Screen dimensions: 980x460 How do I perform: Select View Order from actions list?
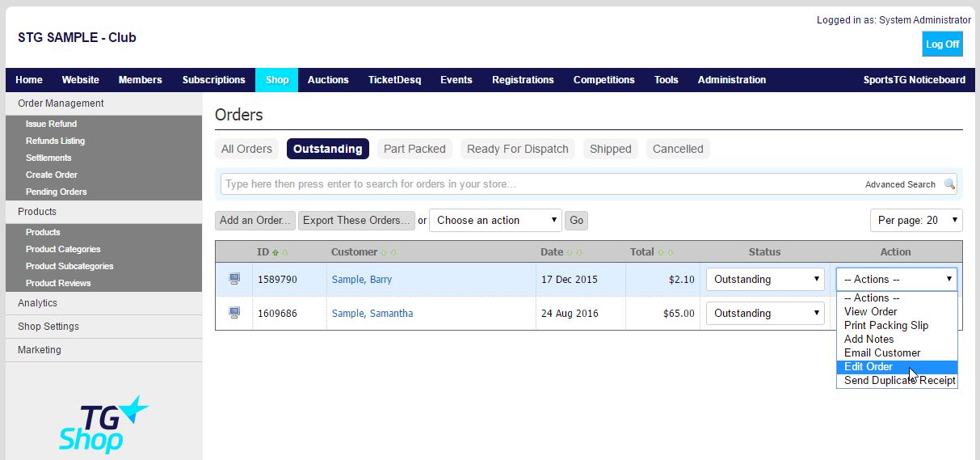click(x=897, y=311)
